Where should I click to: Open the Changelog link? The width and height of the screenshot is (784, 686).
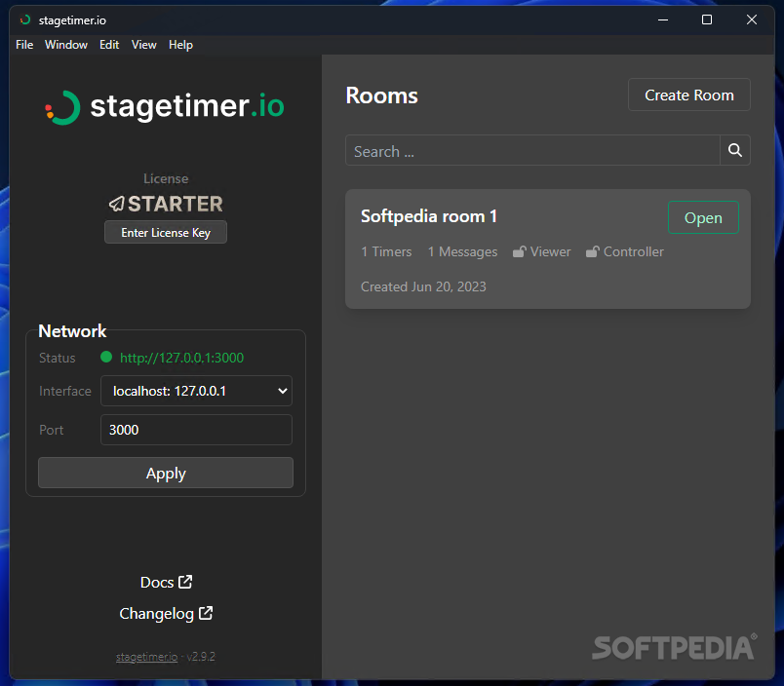[166, 614]
